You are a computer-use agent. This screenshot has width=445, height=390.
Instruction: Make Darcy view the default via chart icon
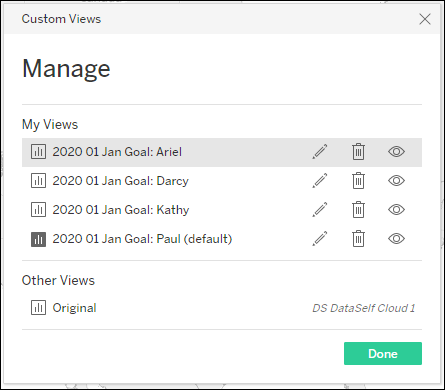(x=38, y=181)
